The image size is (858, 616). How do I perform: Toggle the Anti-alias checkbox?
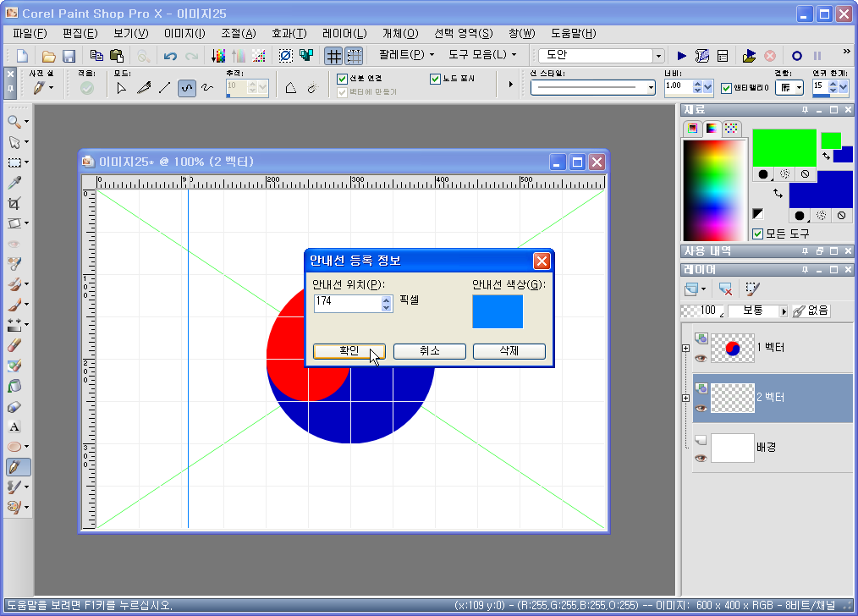click(x=727, y=88)
